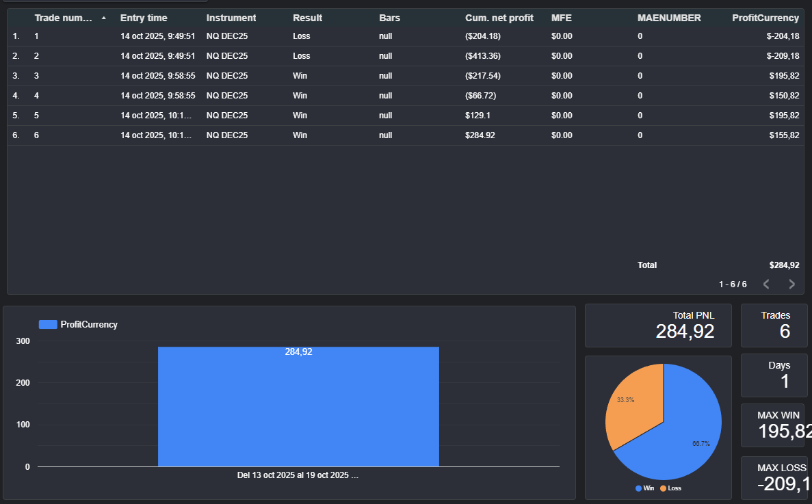This screenshot has width=812, height=504.
Task: Click the Instrument column header
Action: (x=231, y=18)
